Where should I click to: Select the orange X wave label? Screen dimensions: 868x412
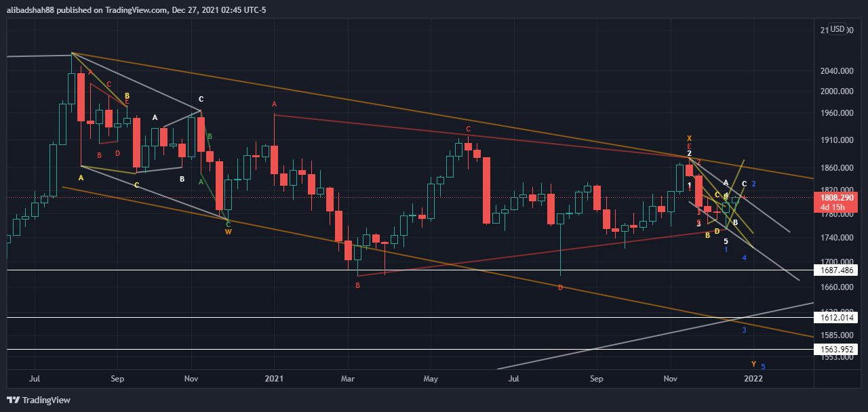689,138
